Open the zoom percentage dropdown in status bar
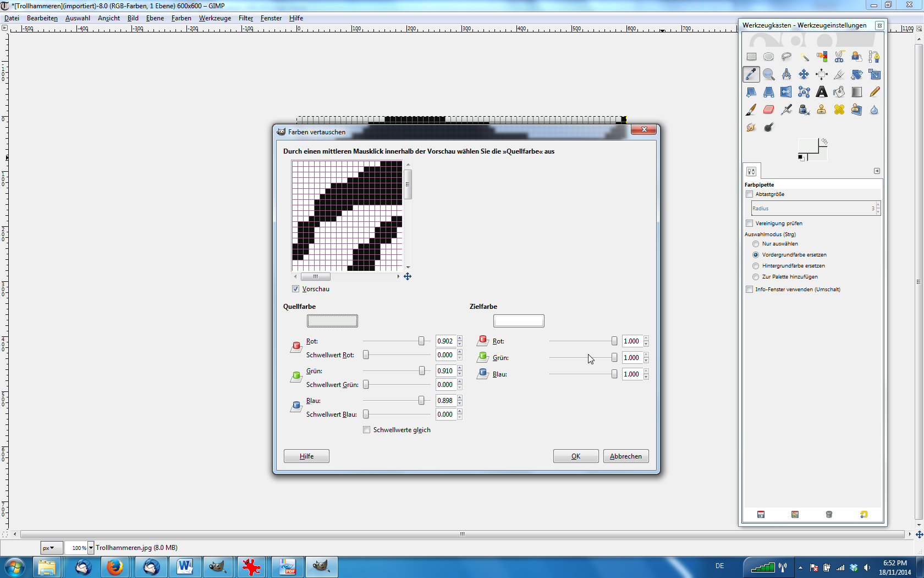This screenshot has width=924, height=578. pos(91,548)
